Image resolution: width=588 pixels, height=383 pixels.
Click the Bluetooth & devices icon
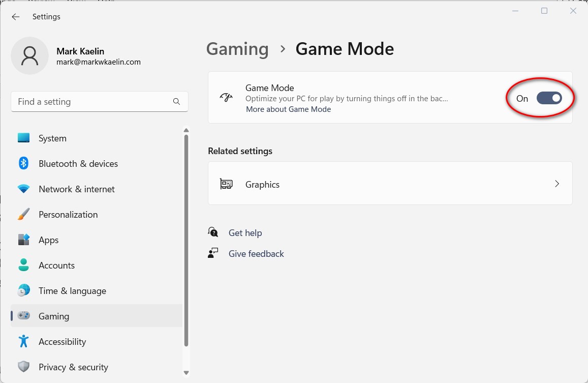pyautogui.click(x=23, y=163)
